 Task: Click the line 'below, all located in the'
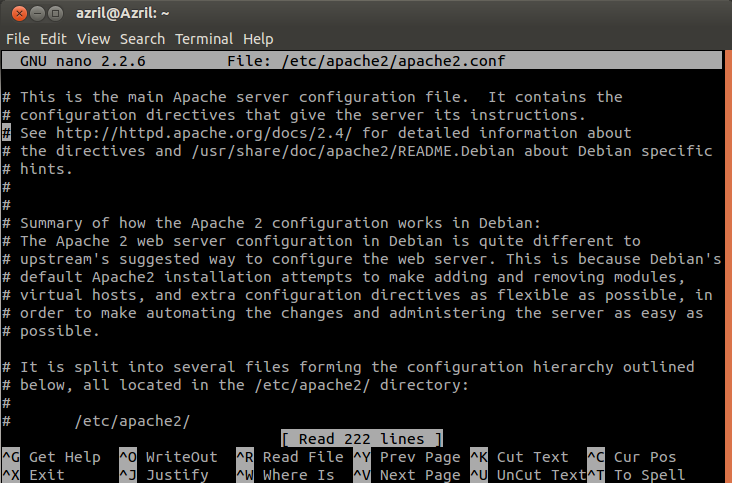tap(235, 385)
